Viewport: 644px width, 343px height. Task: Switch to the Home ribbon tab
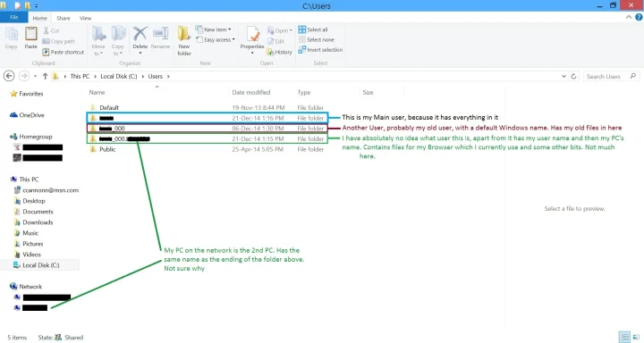tap(40, 18)
